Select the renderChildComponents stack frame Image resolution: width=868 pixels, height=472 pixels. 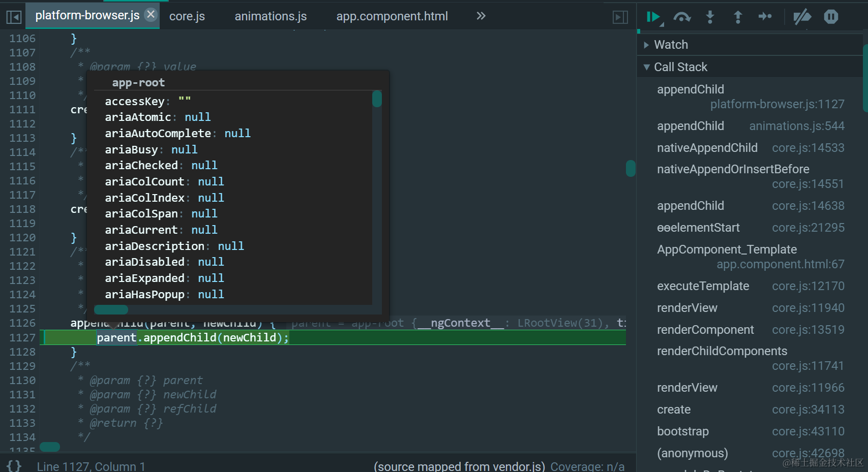[751, 358]
